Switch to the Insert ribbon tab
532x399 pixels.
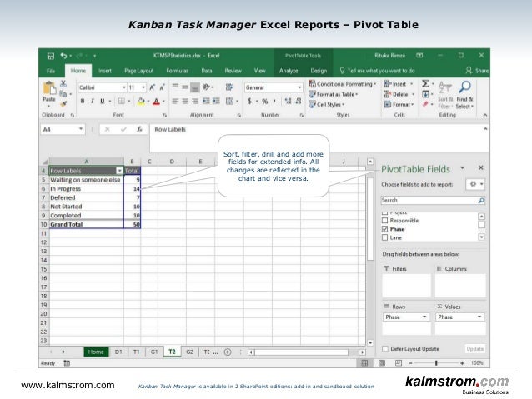pos(105,71)
